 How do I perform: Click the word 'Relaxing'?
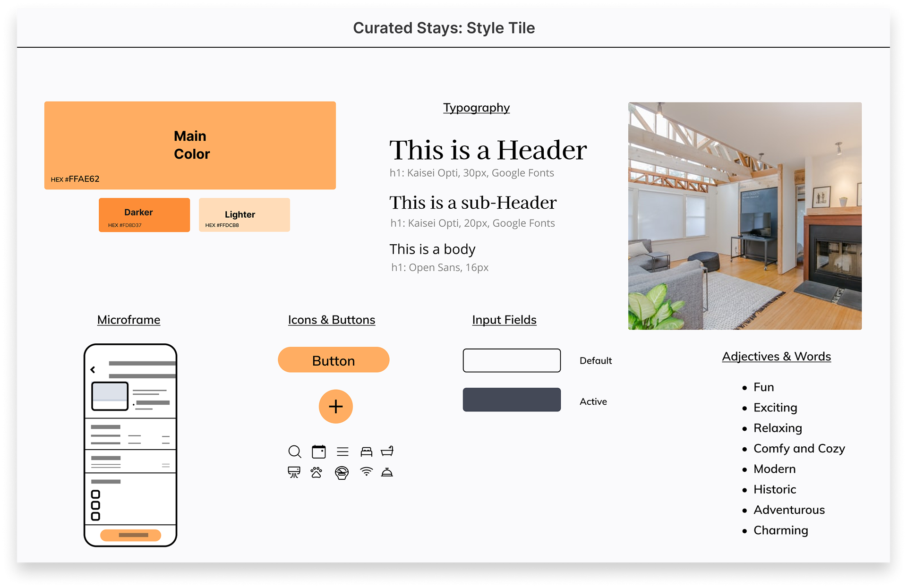click(x=778, y=428)
